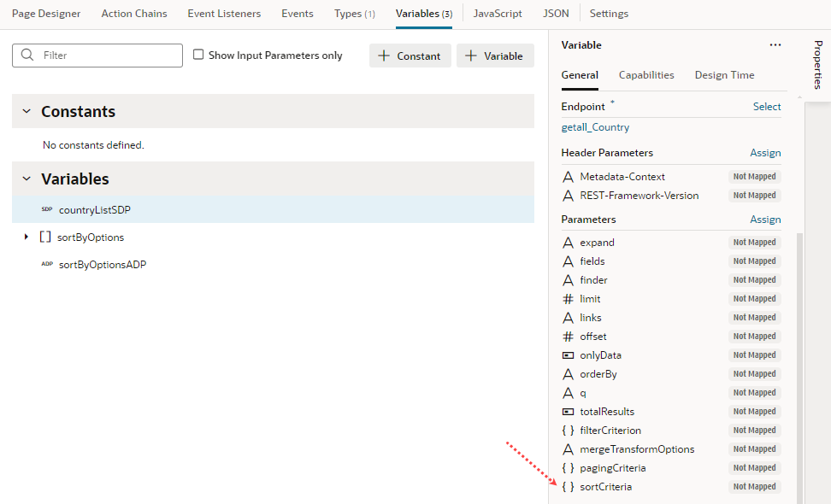The image size is (831, 504).
Task: Click number hash icon next to offset
Action: (569, 337)
